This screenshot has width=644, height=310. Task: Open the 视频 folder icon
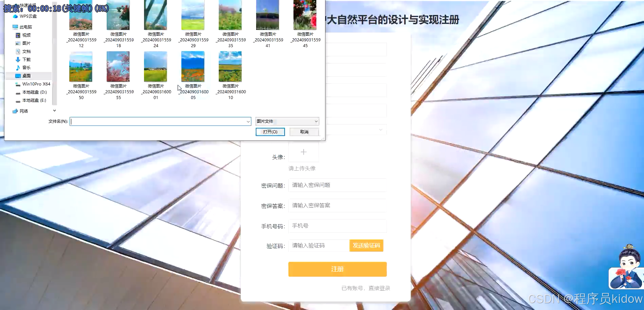[x=26, y=35]
